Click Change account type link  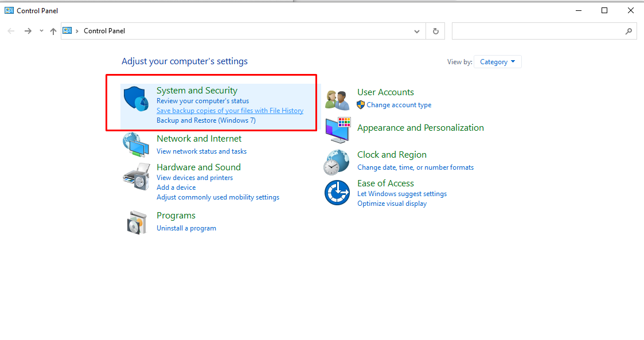pos(399,105)
